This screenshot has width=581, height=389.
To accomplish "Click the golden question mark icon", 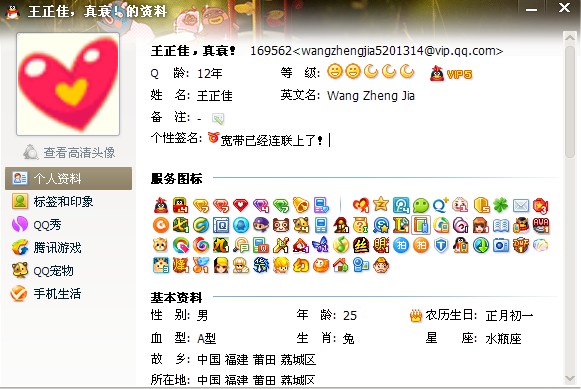I will coord(361,225).
